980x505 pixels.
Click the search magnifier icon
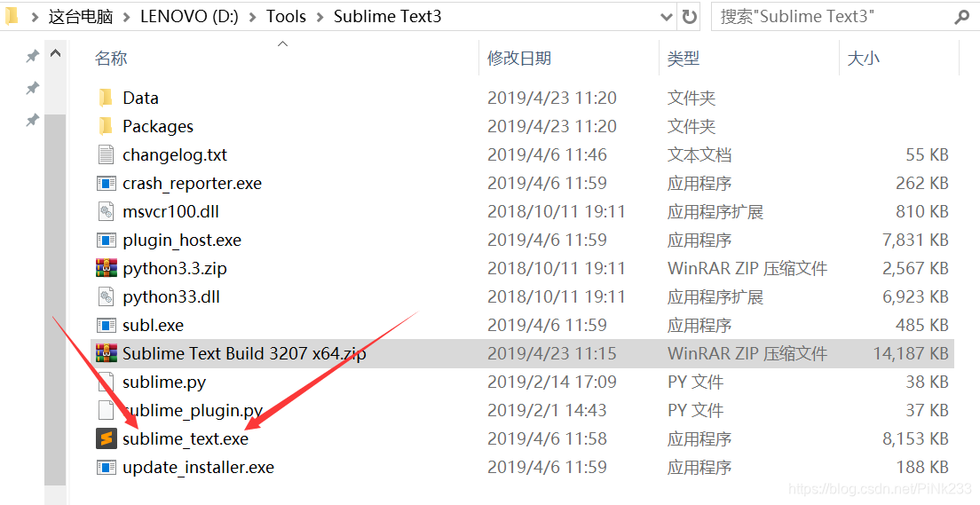(x=962, y=17)
